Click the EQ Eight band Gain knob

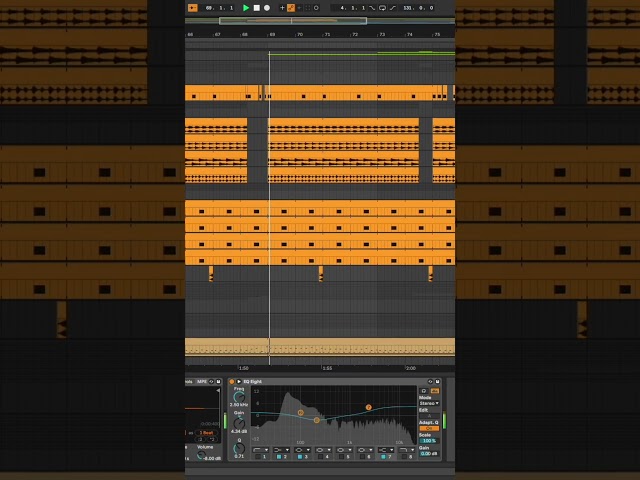tap(239, 423)
